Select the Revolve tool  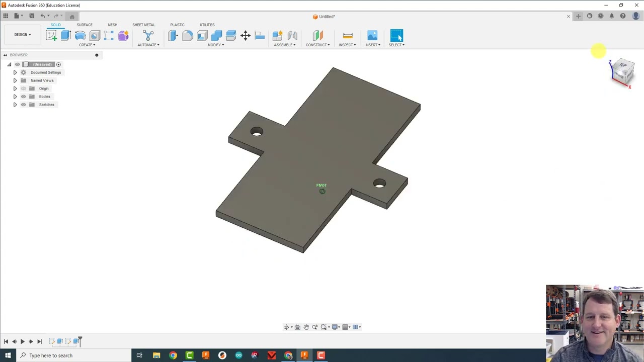coord(80,35)
